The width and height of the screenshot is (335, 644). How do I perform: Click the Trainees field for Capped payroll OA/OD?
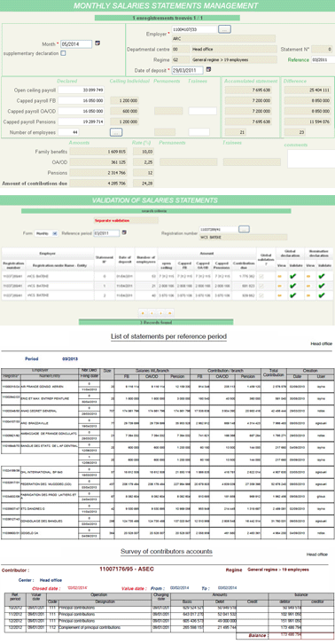pyautogui.click(x=202, y=111)
